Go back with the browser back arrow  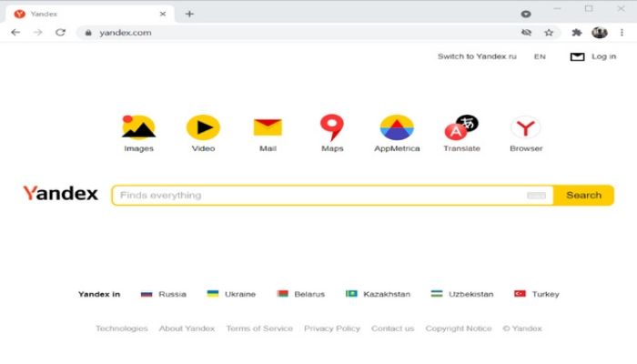click(x=15, y=33)
